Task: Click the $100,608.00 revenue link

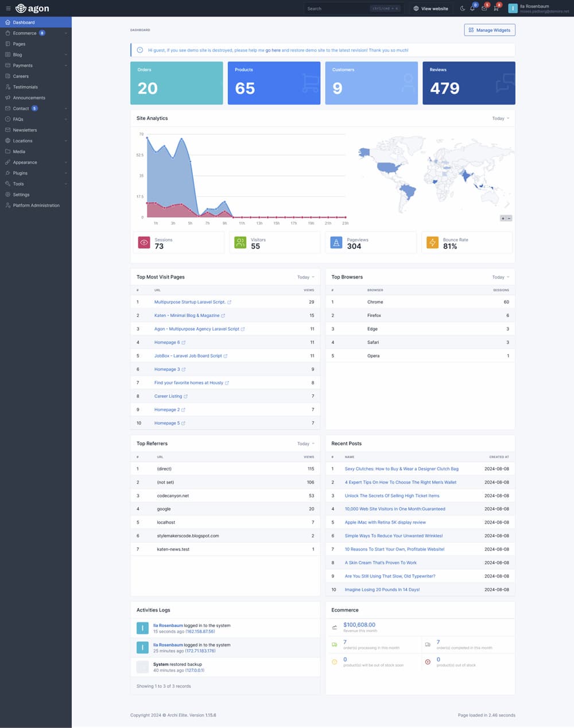Action: pyautogui.click(x=359, y=625)
